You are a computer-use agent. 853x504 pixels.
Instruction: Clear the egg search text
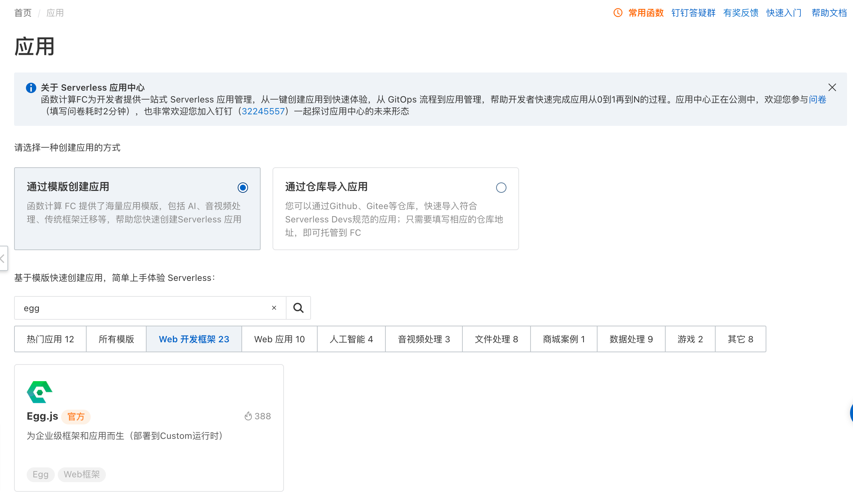[274, 308]
